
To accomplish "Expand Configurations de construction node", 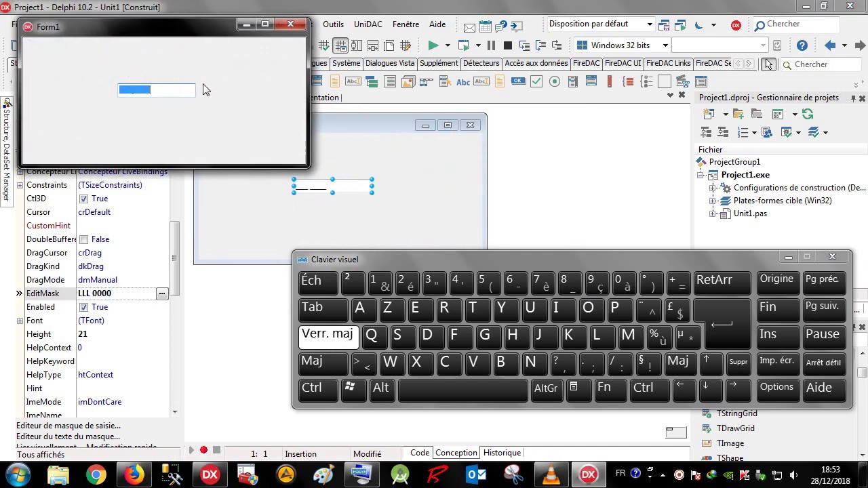I will pyautogui.click(x=713, y=188).
